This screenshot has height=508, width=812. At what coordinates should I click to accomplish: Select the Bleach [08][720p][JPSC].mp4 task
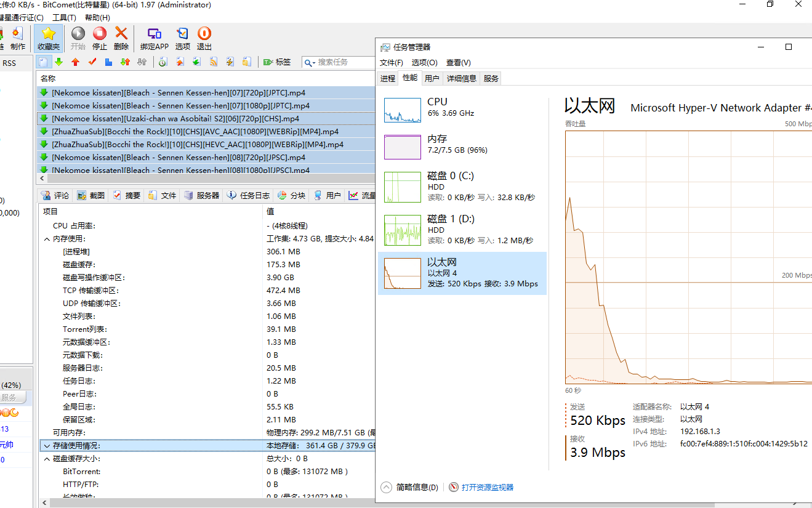pyautogui.click(x=206, y=157)
